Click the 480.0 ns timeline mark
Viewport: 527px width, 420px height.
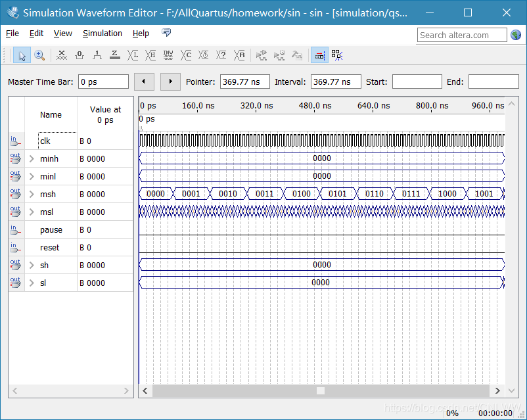[315, 106]
